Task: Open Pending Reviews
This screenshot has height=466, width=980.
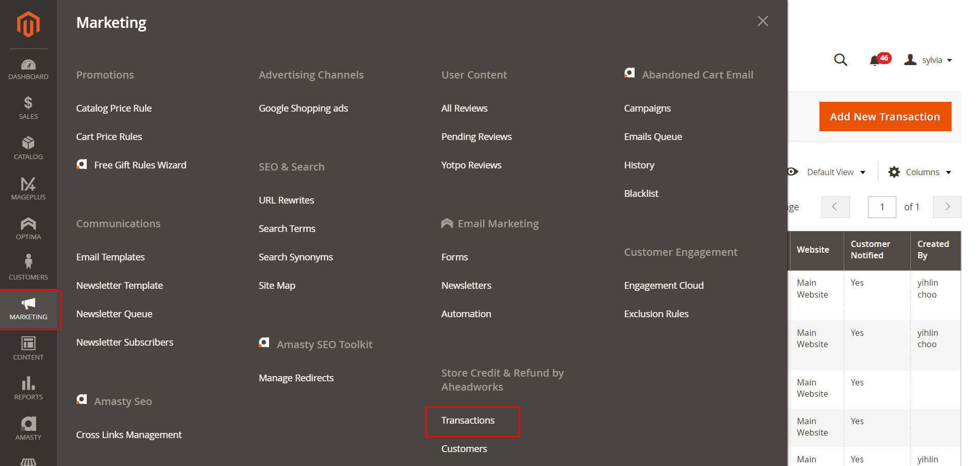Action: [477, 137]
